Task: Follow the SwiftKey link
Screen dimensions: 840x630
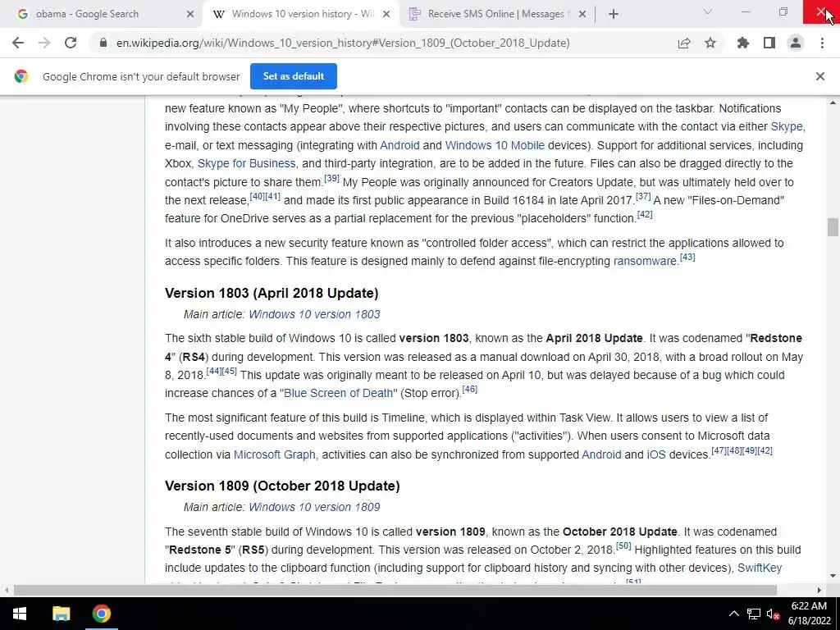Action: click(x=760, y=568)
